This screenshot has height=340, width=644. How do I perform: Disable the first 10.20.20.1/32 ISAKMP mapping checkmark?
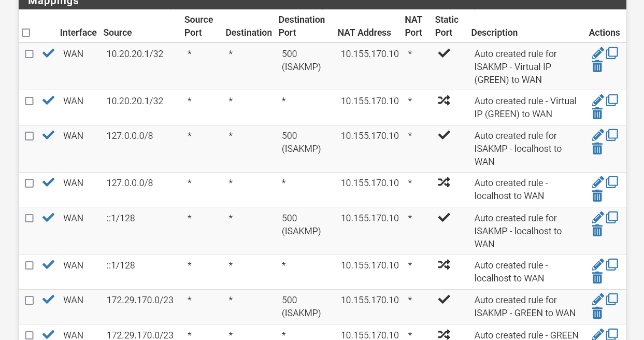coord(48,53)
